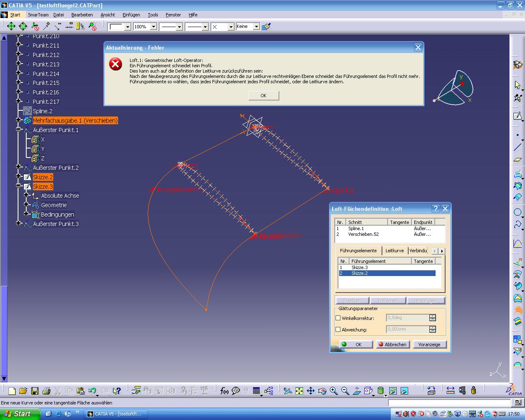
Task: Expand the Punkt.215 tree node
Action: point(18,82)
